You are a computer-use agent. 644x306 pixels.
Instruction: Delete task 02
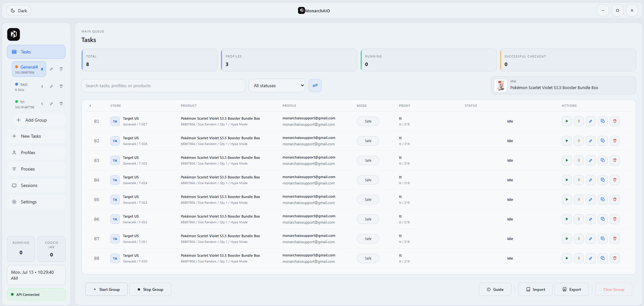click(615, 141)
